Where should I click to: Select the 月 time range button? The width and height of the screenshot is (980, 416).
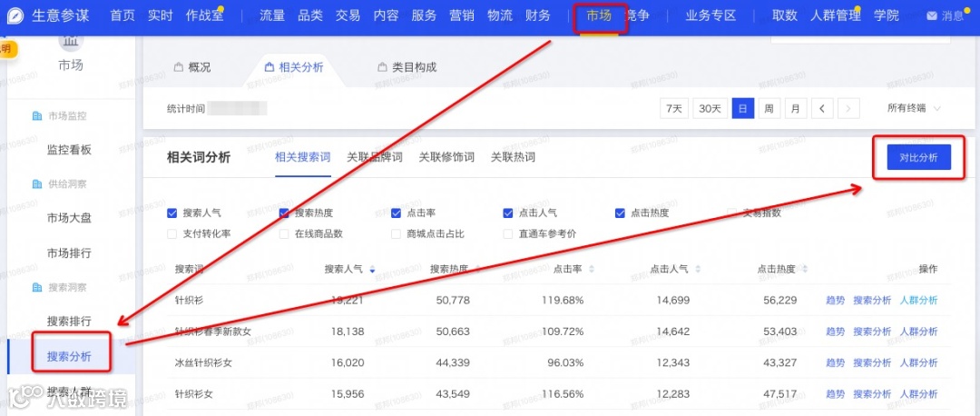[x=796, y=108]
